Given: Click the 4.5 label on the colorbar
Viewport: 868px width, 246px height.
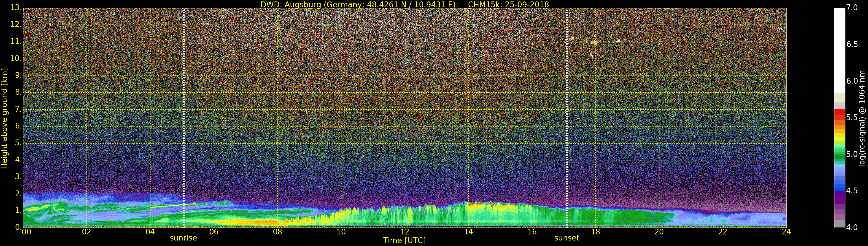Looking at the screenshot, I should [x=852, y=191].
